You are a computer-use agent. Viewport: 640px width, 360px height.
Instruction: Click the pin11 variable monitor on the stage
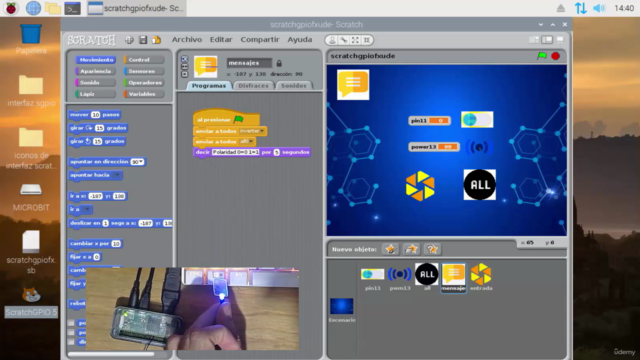coord(429,120)
